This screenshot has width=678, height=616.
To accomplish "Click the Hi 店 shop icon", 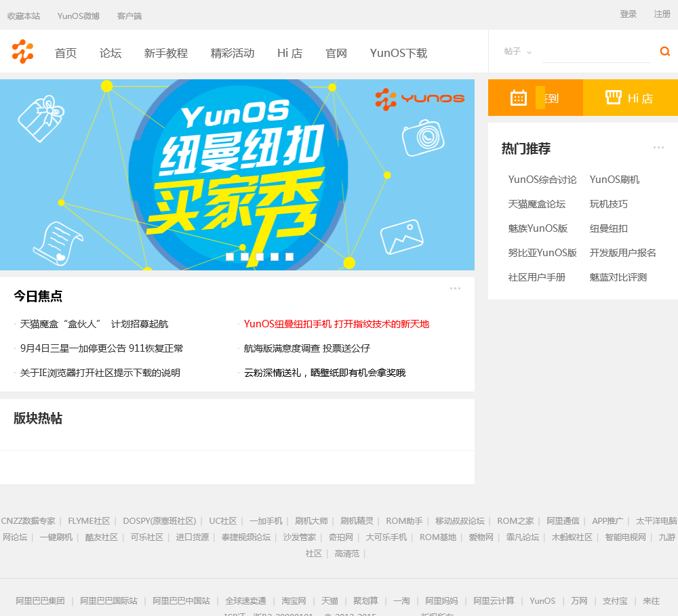I will coord(613,98).
